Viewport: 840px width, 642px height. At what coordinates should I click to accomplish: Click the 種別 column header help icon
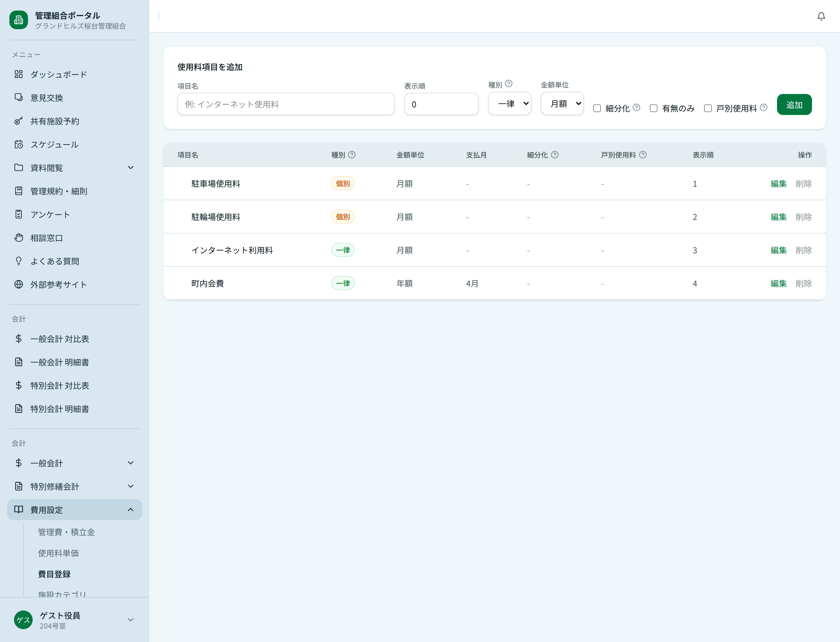coord(352,155)
